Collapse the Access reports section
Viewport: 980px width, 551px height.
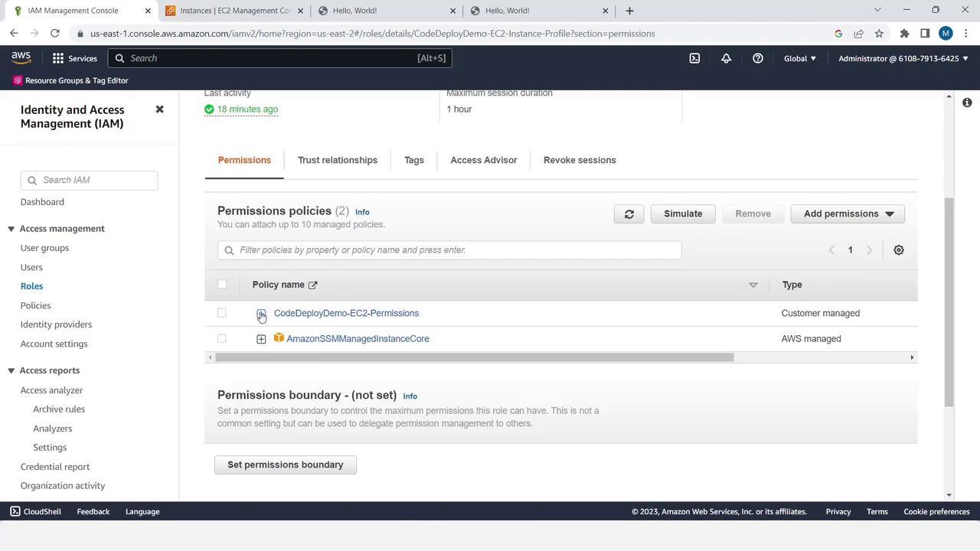(x=11, y=370)
